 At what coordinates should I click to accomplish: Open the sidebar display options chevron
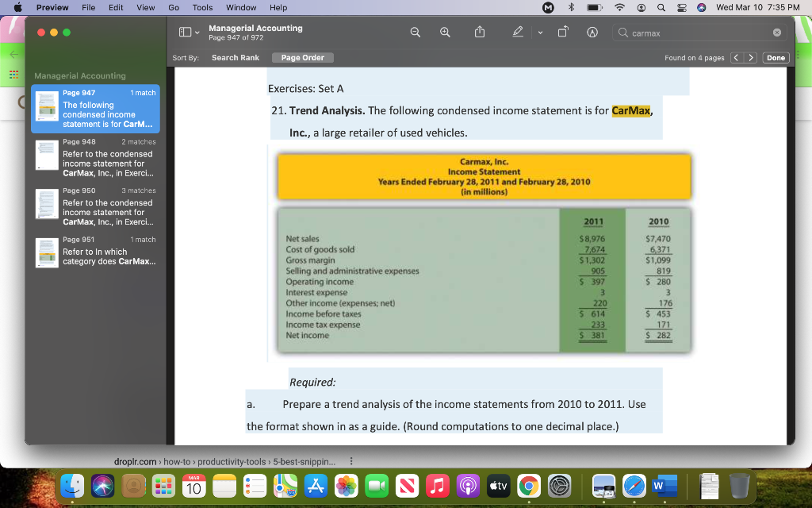pyautogui.click(x=196, y=32)
